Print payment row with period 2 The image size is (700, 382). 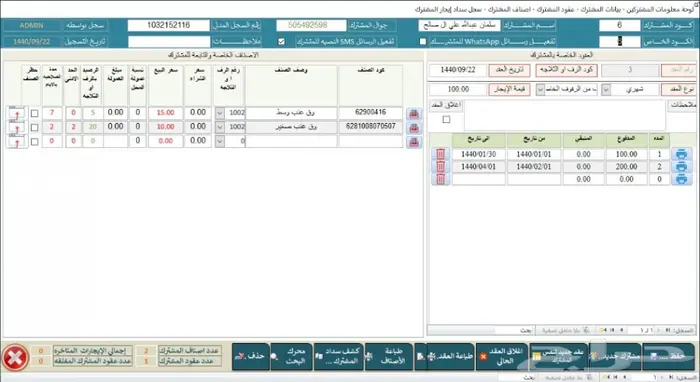click(681, 167)
